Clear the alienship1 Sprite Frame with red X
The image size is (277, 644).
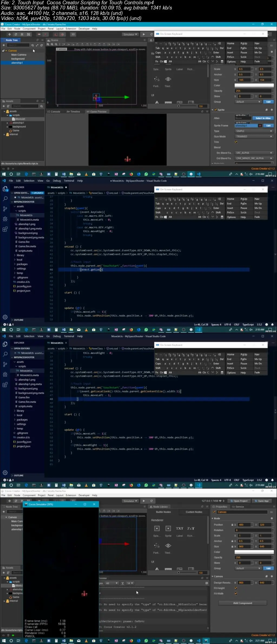[x=260, y=126]
